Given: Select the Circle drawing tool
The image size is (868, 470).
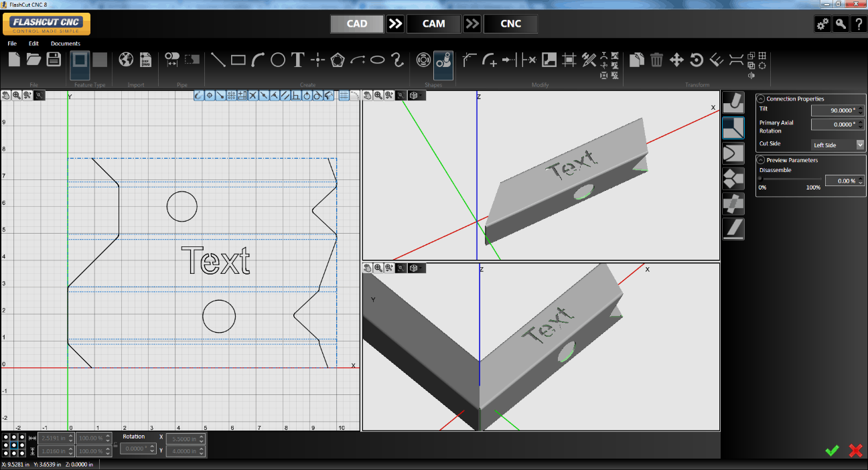Looking at the screenshot, I should point(278,60).
